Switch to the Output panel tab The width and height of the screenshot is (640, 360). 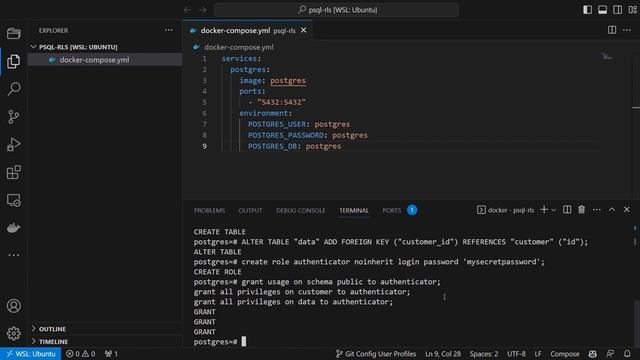(x=250, y=211)
